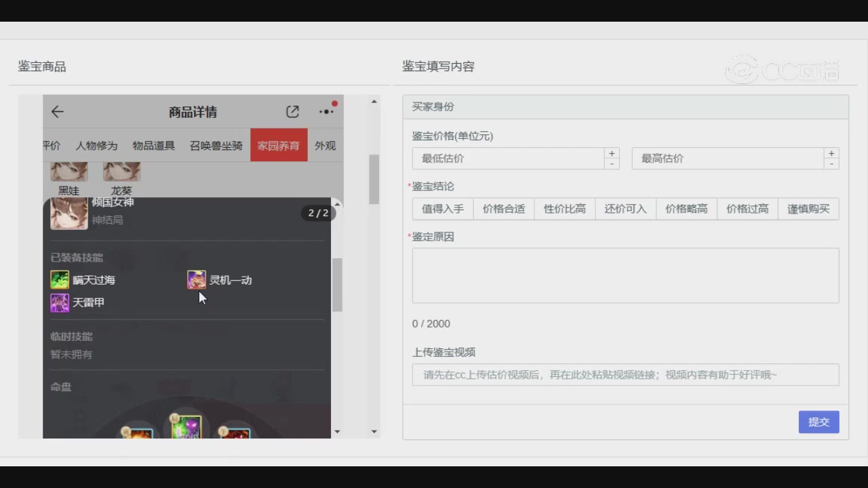Screen dimensions: 868x488
Task: Click the 瞒天过海 skill icon
Action: coord(60,280)
